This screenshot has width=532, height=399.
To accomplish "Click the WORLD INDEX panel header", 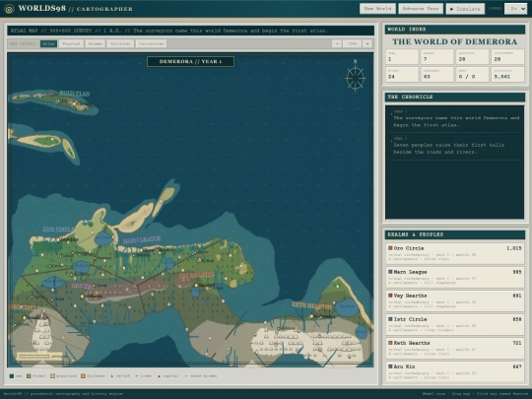I will [455, 30].
